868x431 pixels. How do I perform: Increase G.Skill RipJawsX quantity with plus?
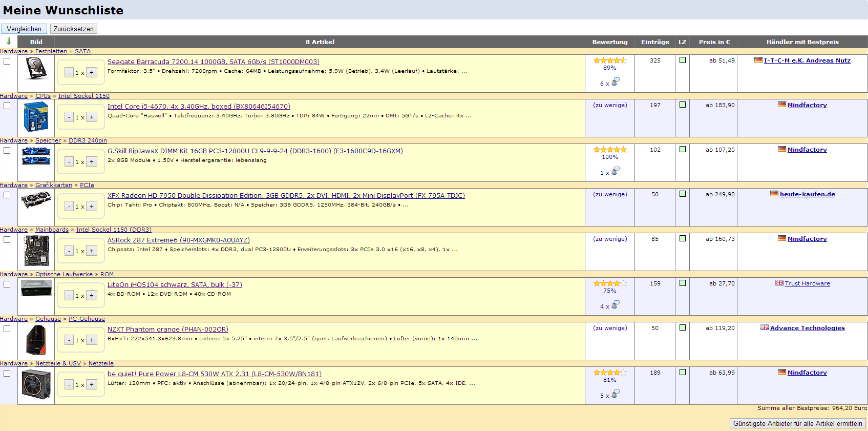coord(92,162)
